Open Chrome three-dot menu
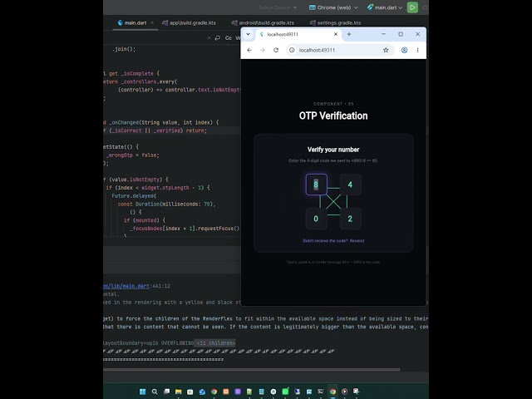 (x=417, y=50)
